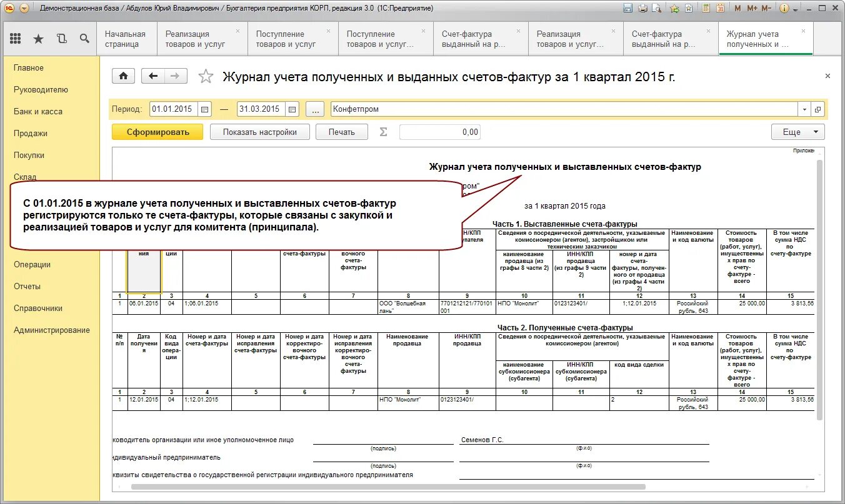Open the 1C main menu round dropdown

[x=24, y=8]
